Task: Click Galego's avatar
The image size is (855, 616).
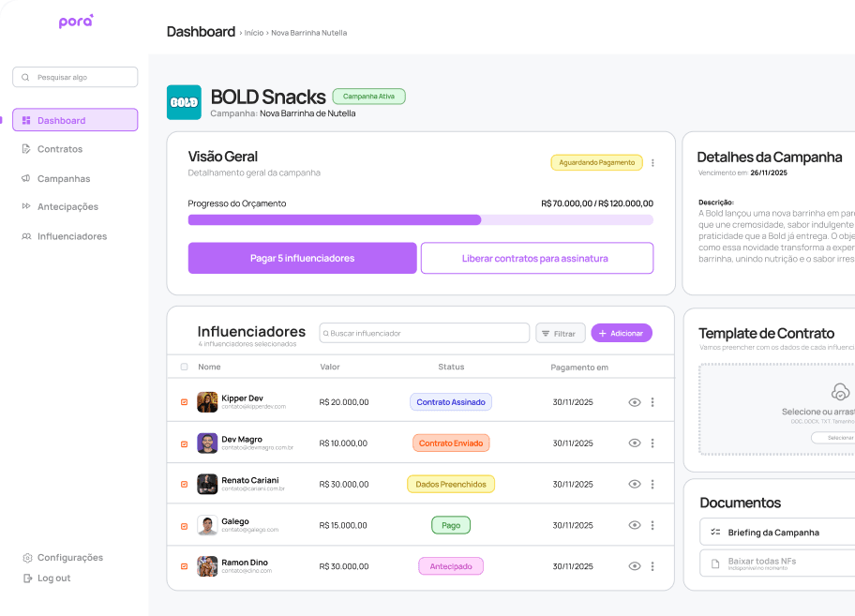Action: (207, 525)
